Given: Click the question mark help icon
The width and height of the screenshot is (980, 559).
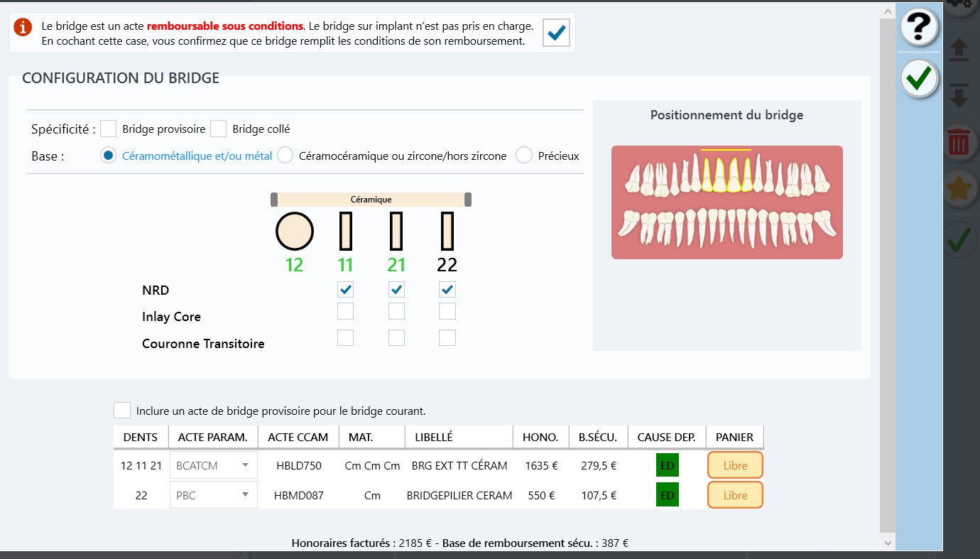Looking at the screenshot, I should pos(920,27).
